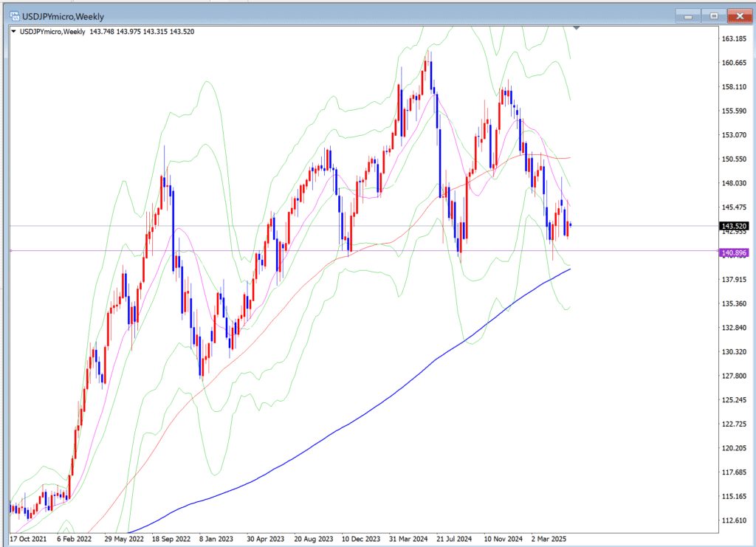Close the USDJPYmicro,Weekly chart window
Viewport: 756px width, 547px height.
(x=740, y=16)
